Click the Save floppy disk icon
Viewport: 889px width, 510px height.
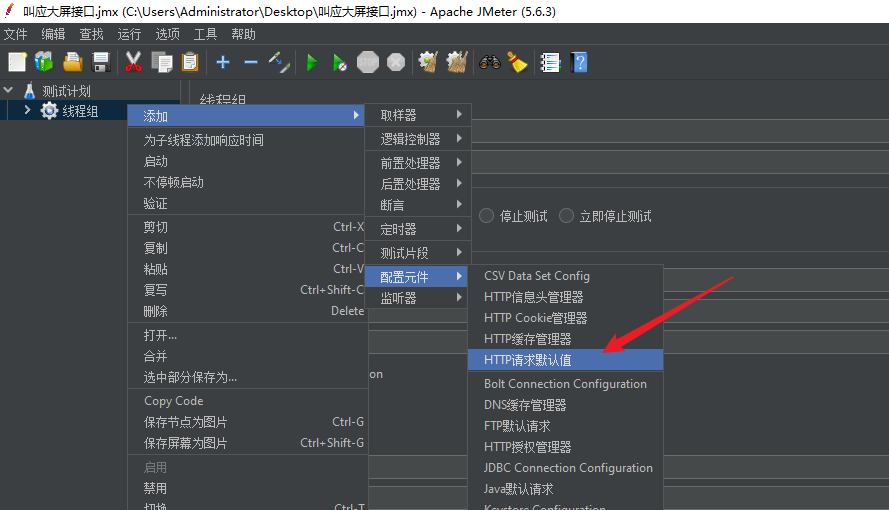tap(101, 62)
